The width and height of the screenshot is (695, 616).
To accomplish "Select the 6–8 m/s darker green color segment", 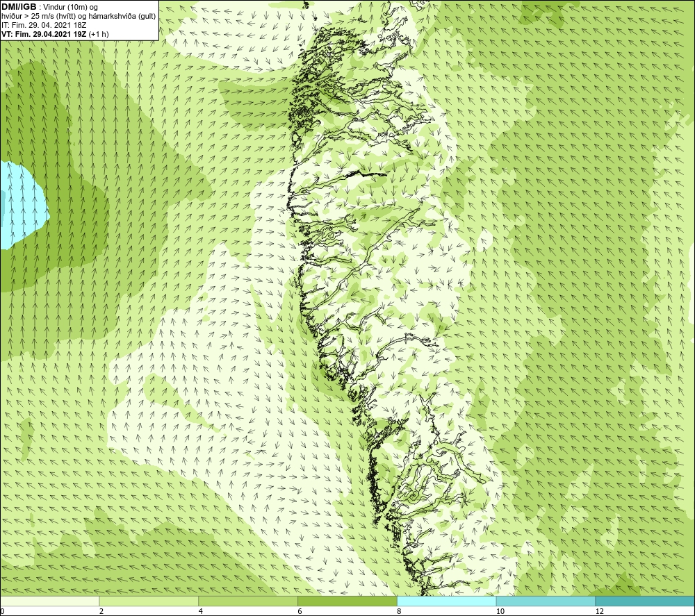I will coord(347,601).
